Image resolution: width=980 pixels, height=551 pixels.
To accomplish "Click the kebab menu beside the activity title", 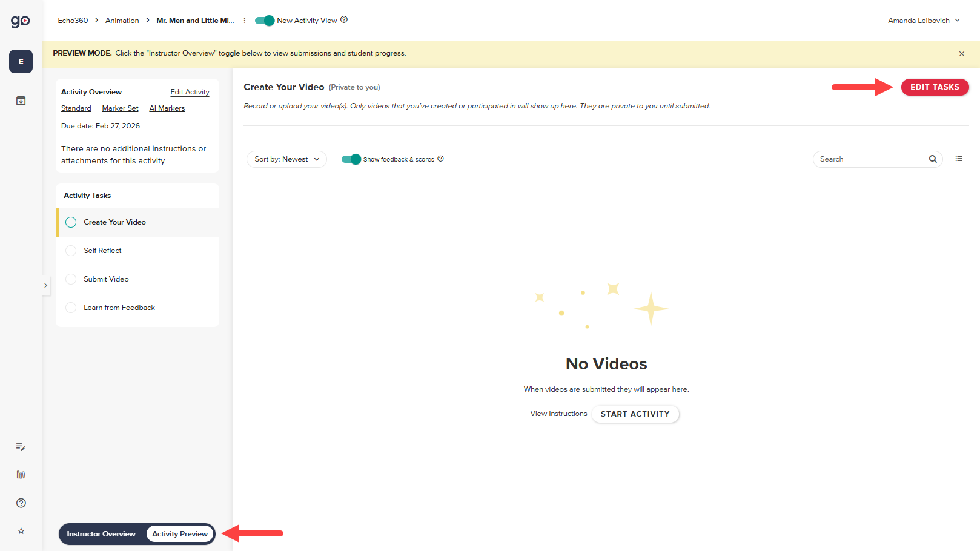I will click(x=245, y=20).
